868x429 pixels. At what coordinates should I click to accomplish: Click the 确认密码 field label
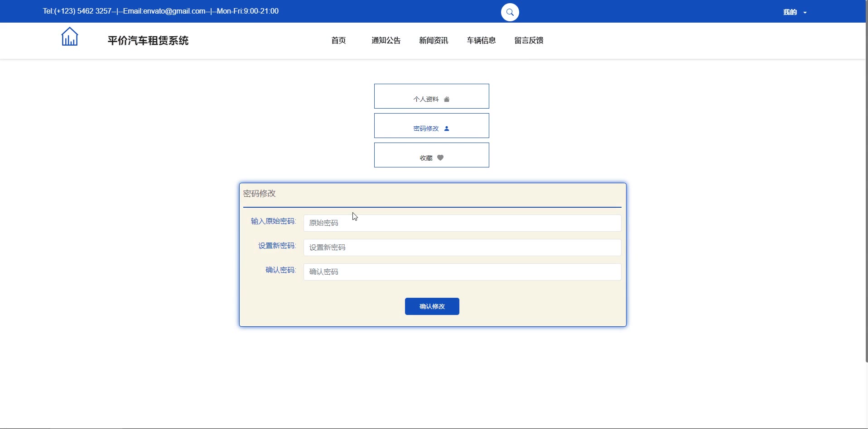[x=280, y=270]
